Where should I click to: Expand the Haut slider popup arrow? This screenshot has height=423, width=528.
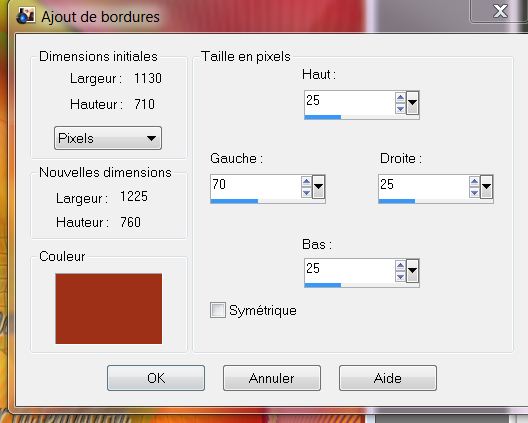412,103
